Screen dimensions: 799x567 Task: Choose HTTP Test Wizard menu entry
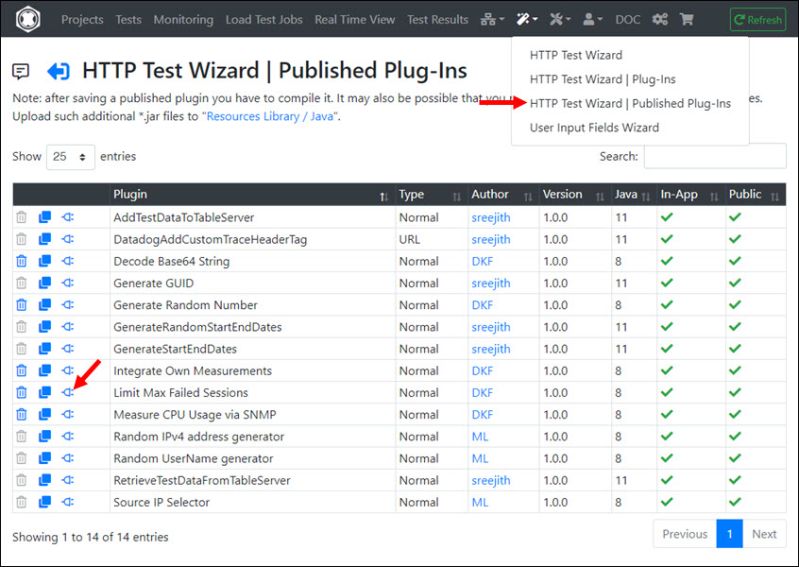(x=576, y=55)
